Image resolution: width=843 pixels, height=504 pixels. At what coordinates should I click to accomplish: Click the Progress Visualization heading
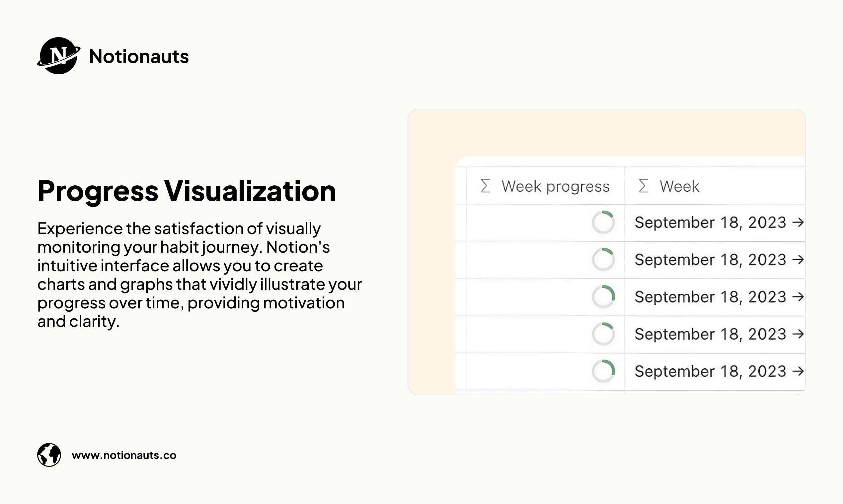[187, 191]
